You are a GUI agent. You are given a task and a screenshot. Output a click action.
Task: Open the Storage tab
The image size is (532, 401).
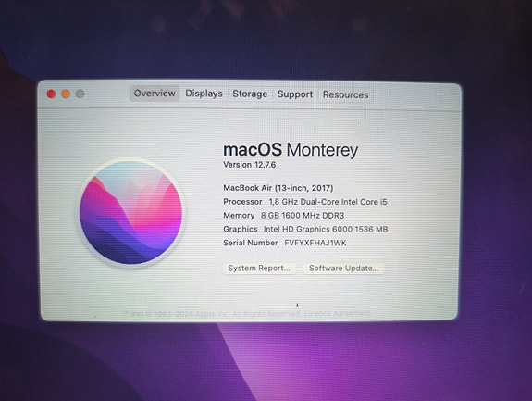click(x=250, y=94)
